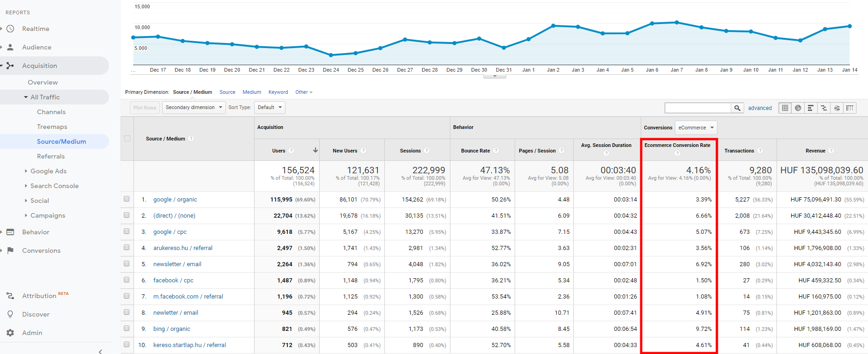
Task: Open the pivot table view
Action: click(x=850, y=108)
